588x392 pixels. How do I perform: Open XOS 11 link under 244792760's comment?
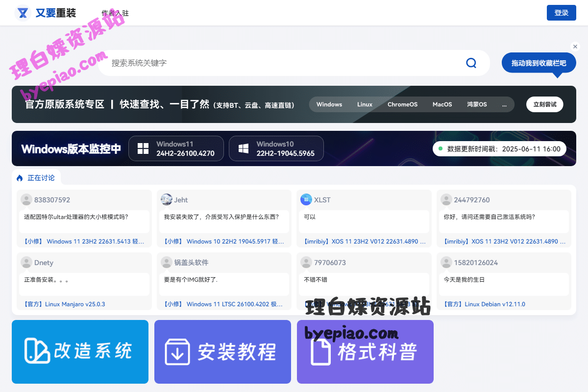[505, 241]
